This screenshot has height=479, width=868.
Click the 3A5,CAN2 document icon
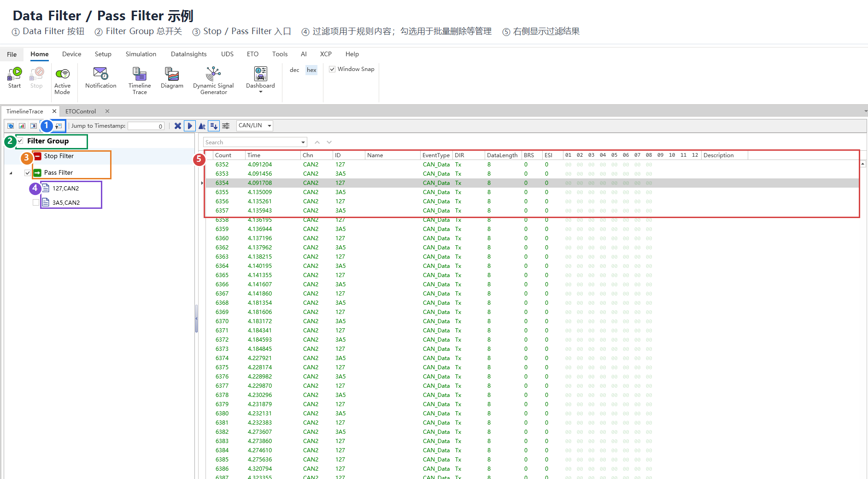46,202
